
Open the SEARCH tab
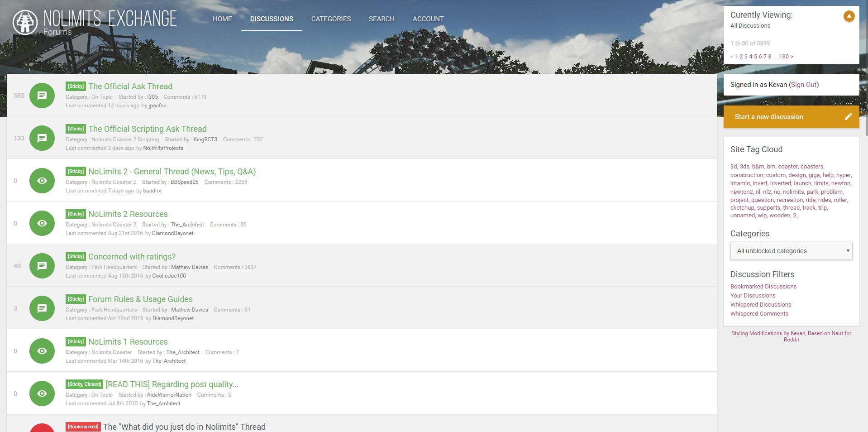coord(382,19)
